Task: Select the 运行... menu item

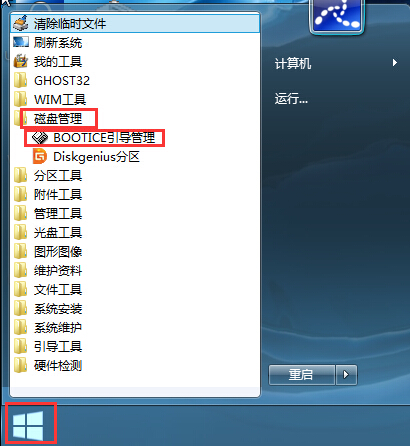Action: point(291,99)
